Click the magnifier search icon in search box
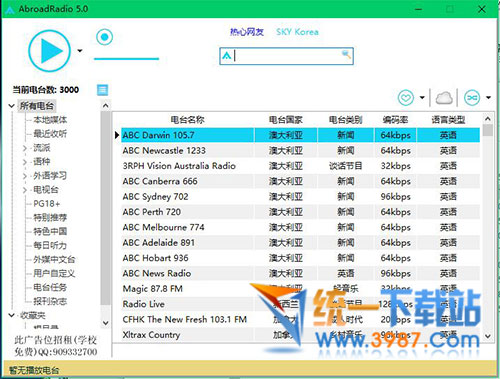 pyautogui.click(x=346, y=55)
